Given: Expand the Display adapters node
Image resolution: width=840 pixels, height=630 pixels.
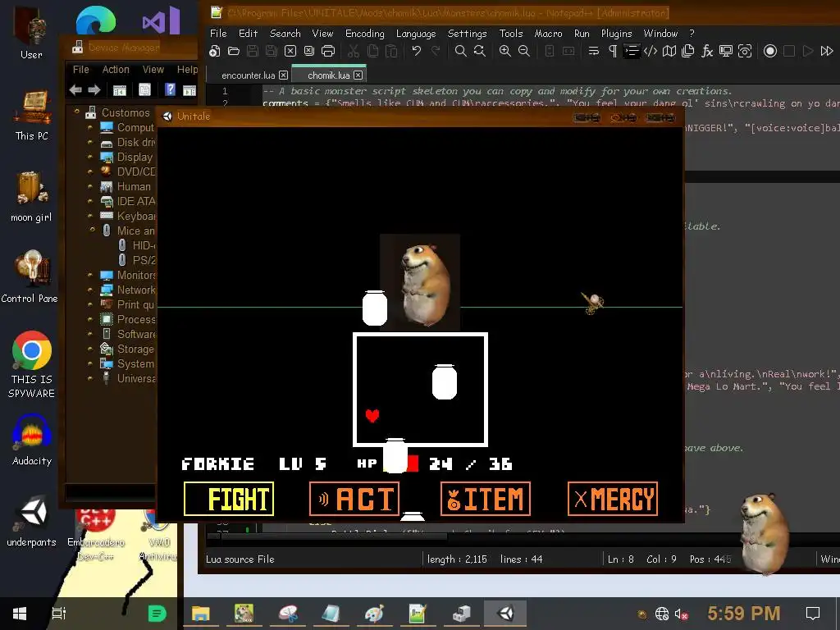Looking at the screenshot, I should pyautogui.click(x=90, y=157).
